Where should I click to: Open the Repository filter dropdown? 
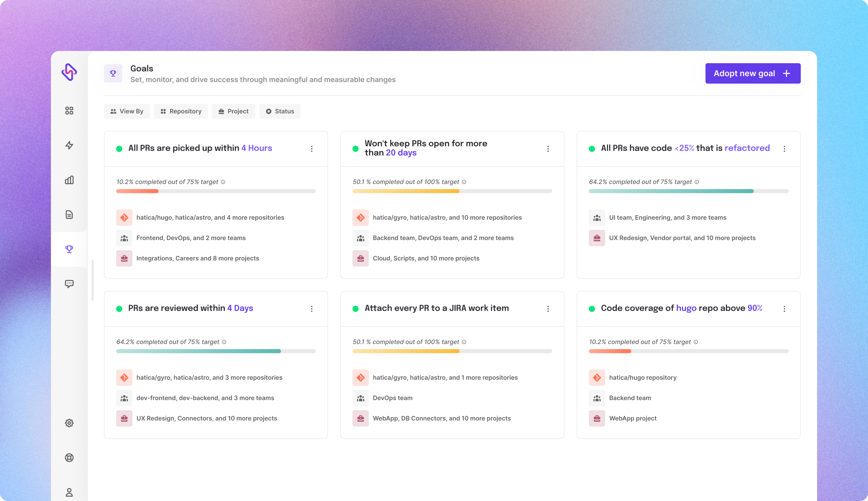coord(181,111)
